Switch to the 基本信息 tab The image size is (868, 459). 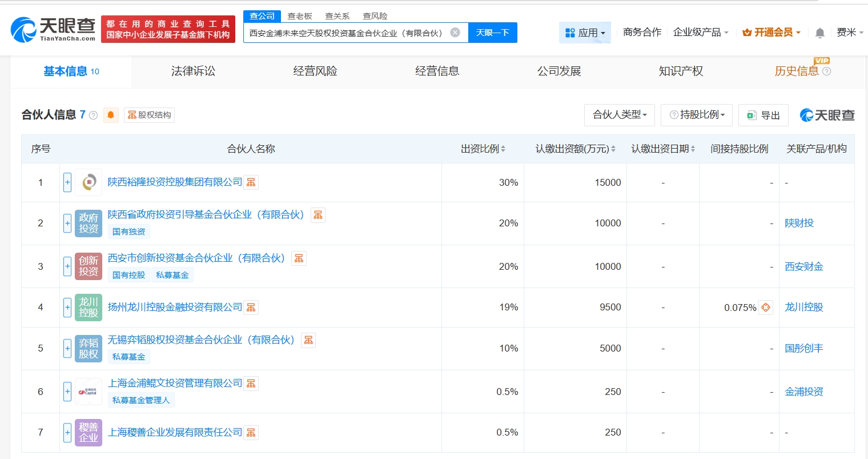(71, 71)
